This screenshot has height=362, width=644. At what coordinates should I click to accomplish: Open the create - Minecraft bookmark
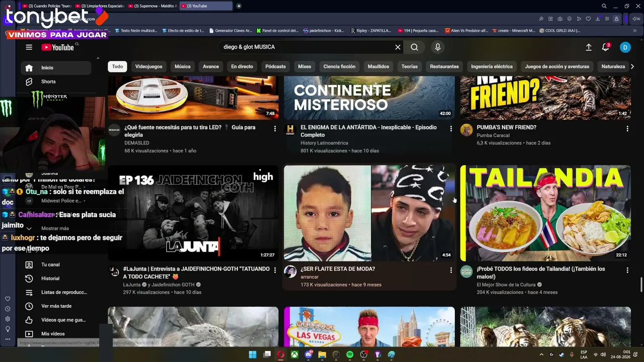[513, 31]
